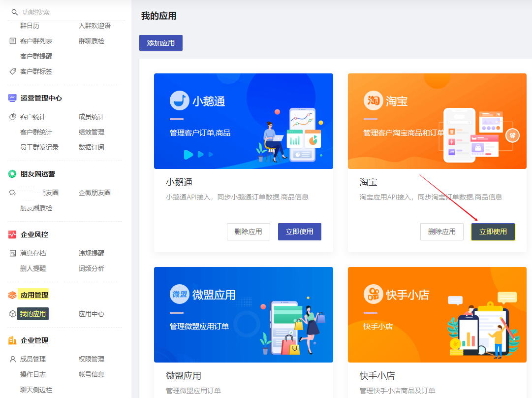Screen dimensions: 532x398
Task: Open 权限管理 page
Action: (92, 359)
